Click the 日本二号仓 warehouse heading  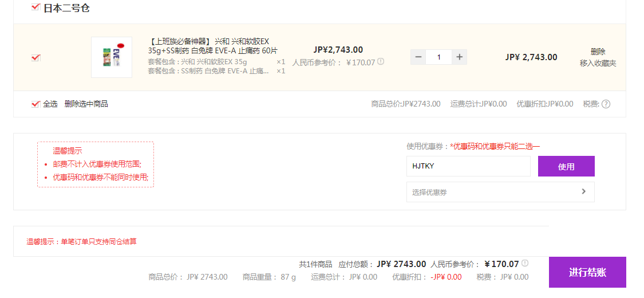[66, 8]
